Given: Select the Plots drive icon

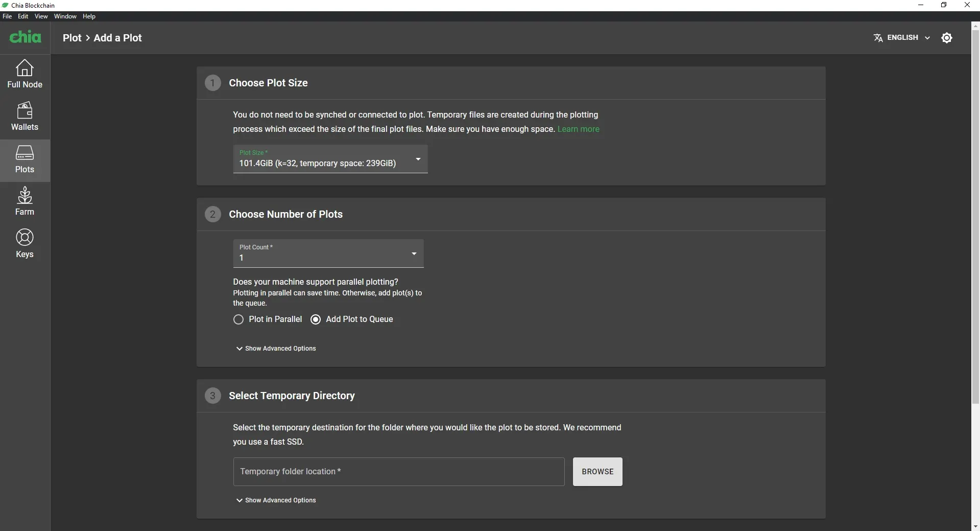Looking at the screenshot, I should click(x=25, y=153).
